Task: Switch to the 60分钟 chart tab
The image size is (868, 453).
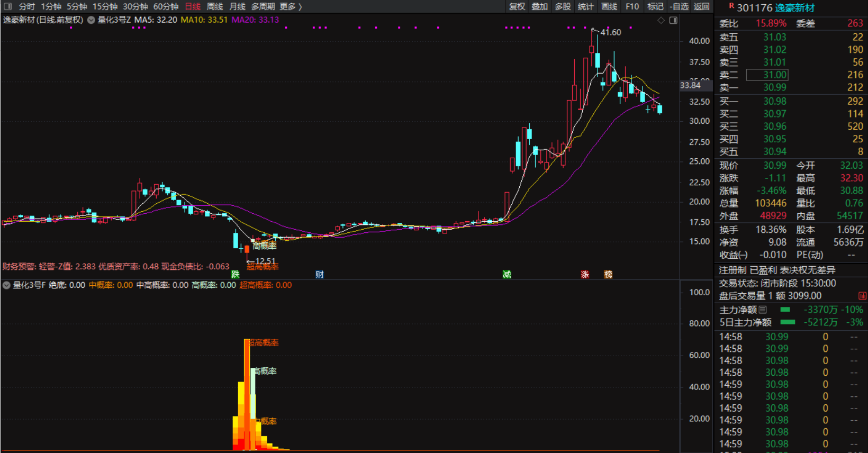Action: (x=166, y=6)
